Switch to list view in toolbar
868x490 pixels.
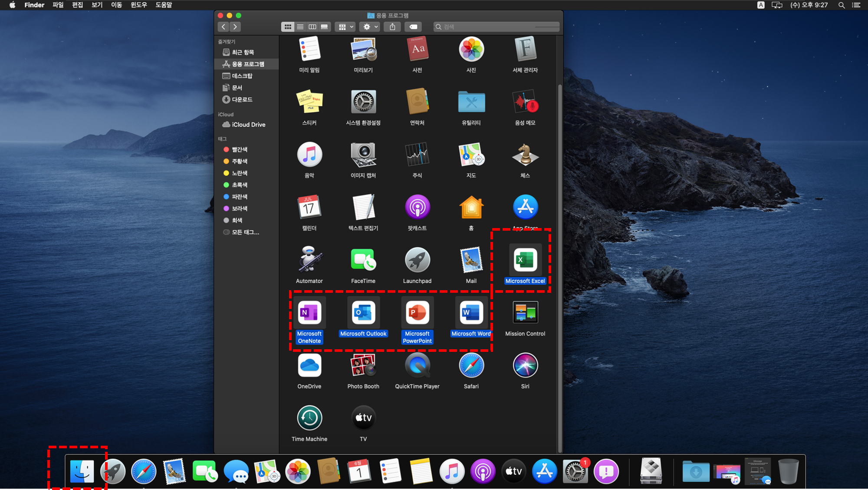click(x=300, y=27)
